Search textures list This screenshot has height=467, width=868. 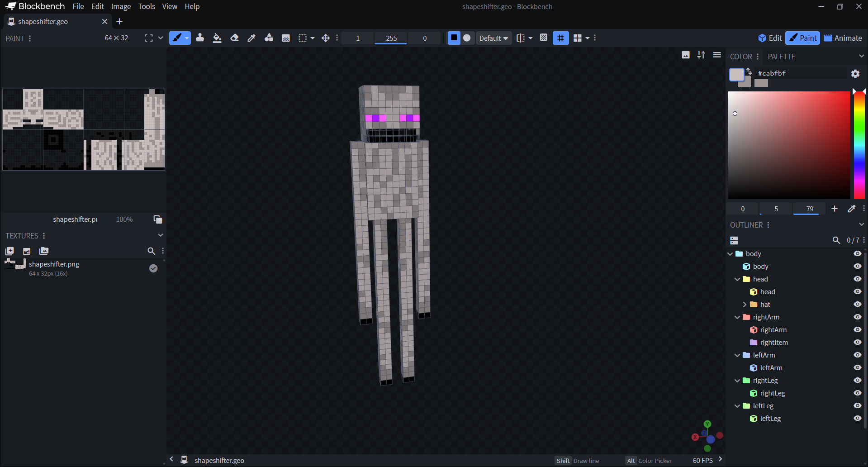tap(151, 251)
